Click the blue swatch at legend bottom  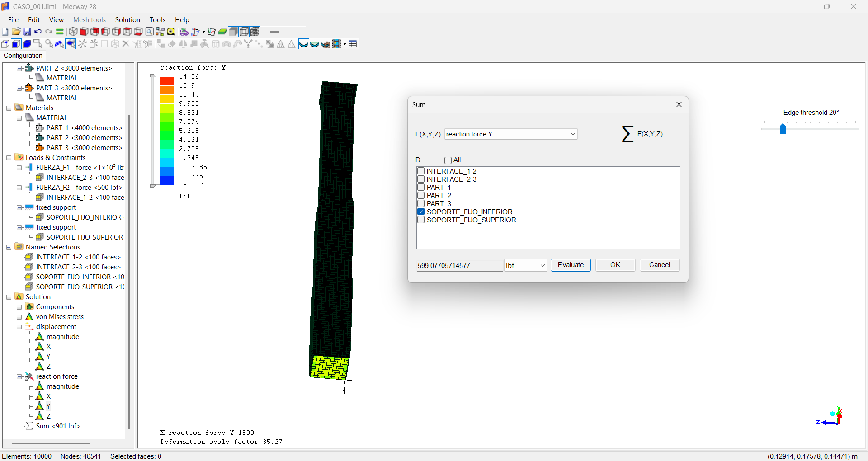pyautogui.click(x=167, y=181)
